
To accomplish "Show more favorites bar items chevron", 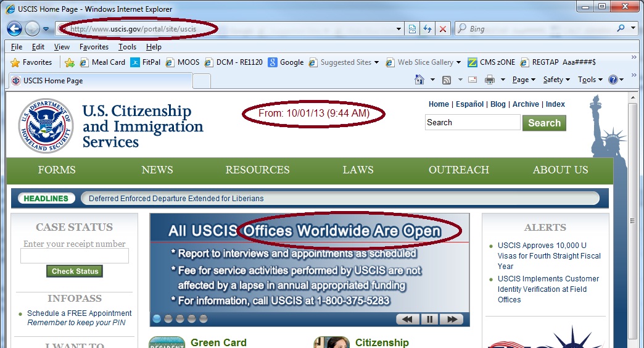I will click(x=634, y=57).
